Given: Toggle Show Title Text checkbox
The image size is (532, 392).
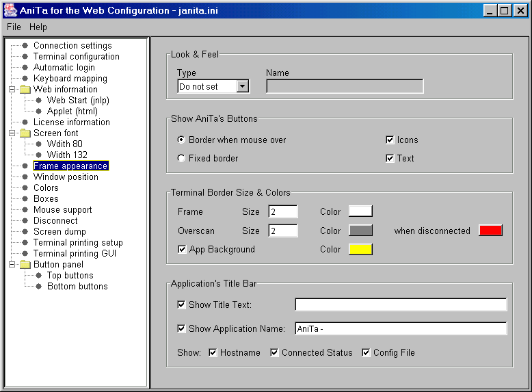Looking at the screenshot, I should click(181, 305).
